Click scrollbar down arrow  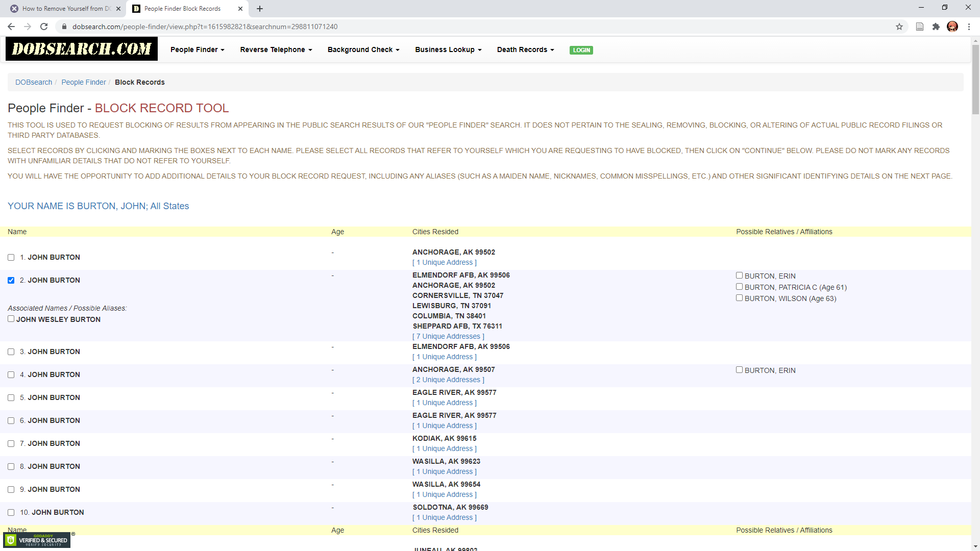[975, 547]
